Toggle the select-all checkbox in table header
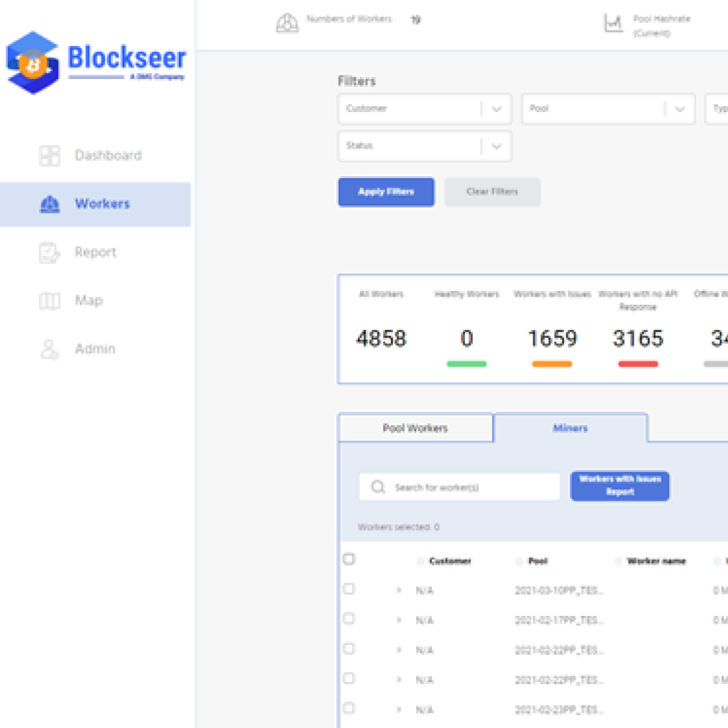This screenshot has width=728, height=728. [349, 559]
